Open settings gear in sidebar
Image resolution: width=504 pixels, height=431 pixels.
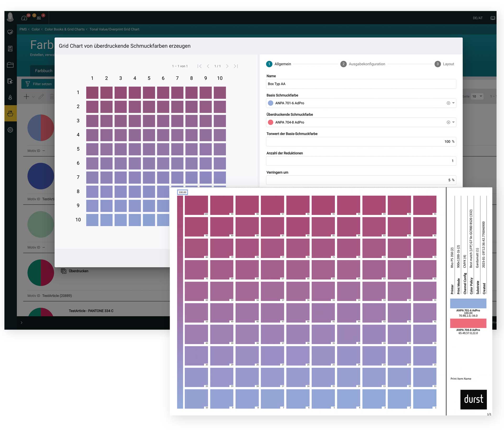coord(10,130)
